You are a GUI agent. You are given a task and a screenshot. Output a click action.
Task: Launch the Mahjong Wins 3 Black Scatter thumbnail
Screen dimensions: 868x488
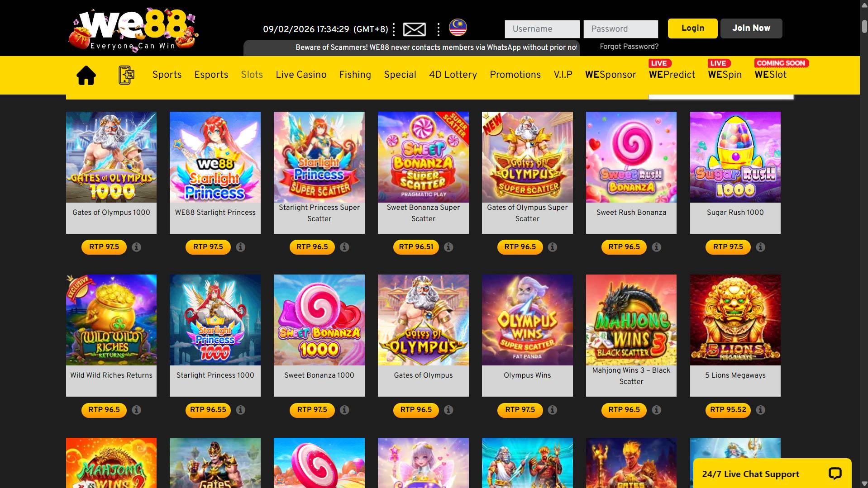(x=631, y=320)
